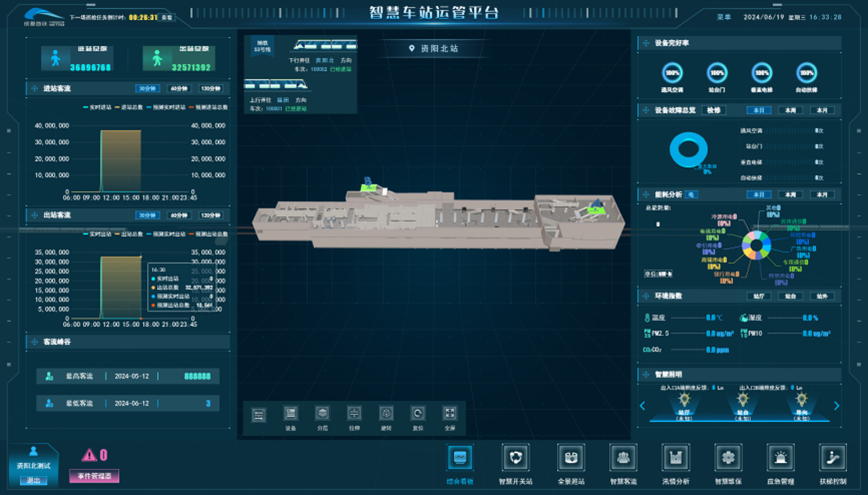Open the 应急管理 emergency management icon
868x495 pixels.
pos(780,458)
